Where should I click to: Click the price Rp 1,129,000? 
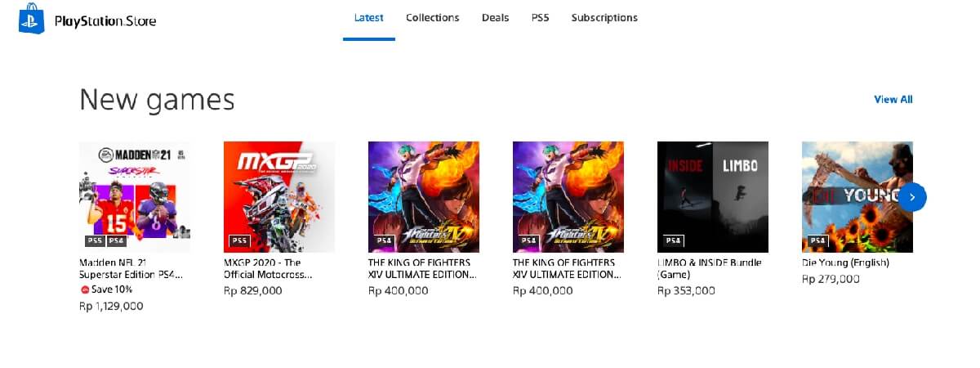111,307
